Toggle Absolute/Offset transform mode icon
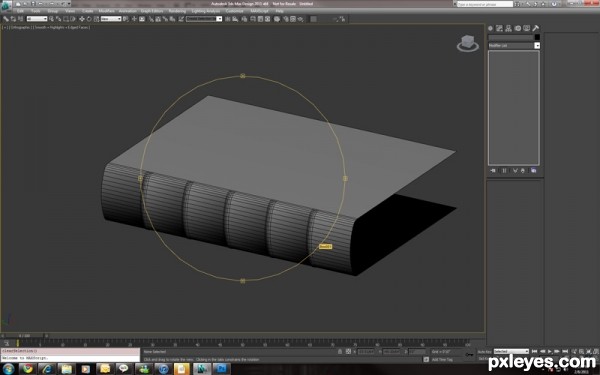This screenshot has width=600, height=375. [348, 351]
